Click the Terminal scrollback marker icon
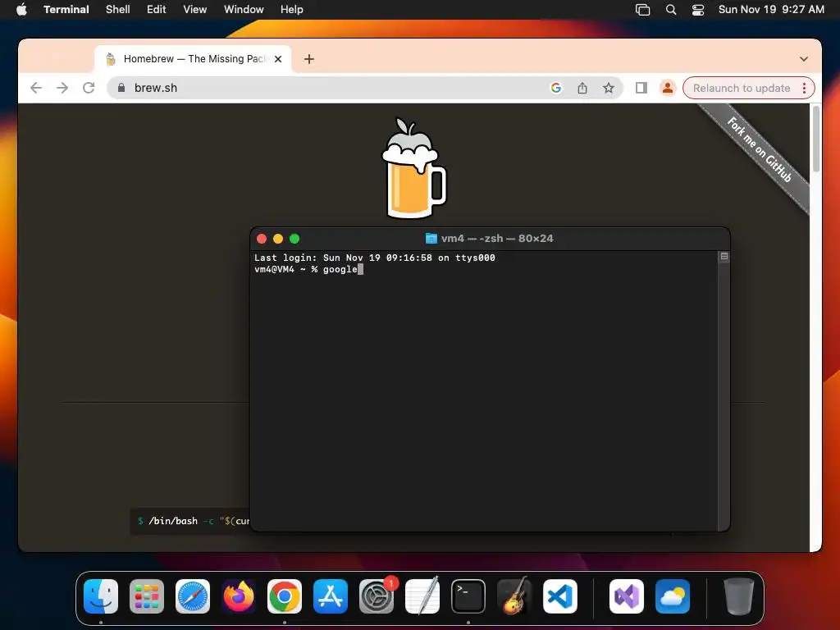The width and height of the screenshot is (840, 630). click(724, 257)
